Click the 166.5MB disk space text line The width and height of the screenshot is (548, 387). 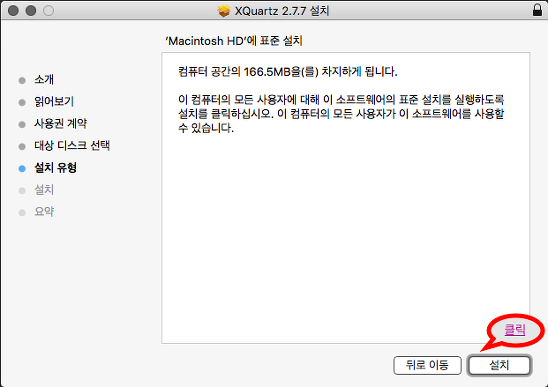288,72
